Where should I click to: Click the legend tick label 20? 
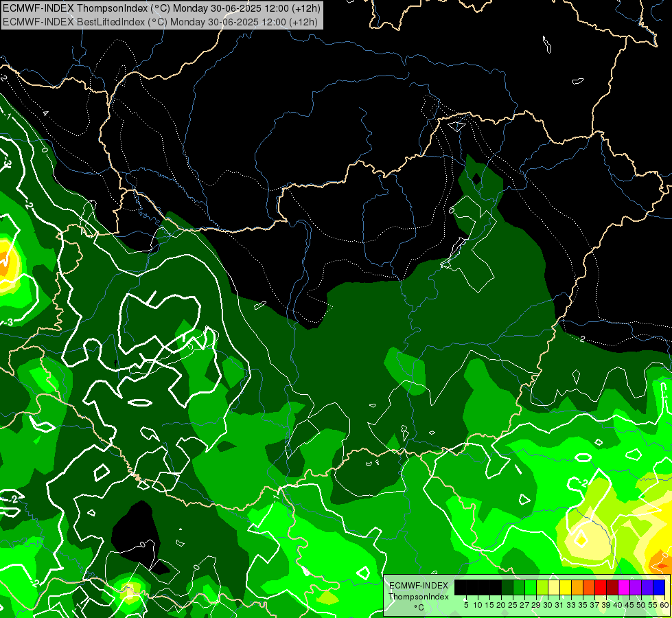pyautogui.click(x=501, y=605)
